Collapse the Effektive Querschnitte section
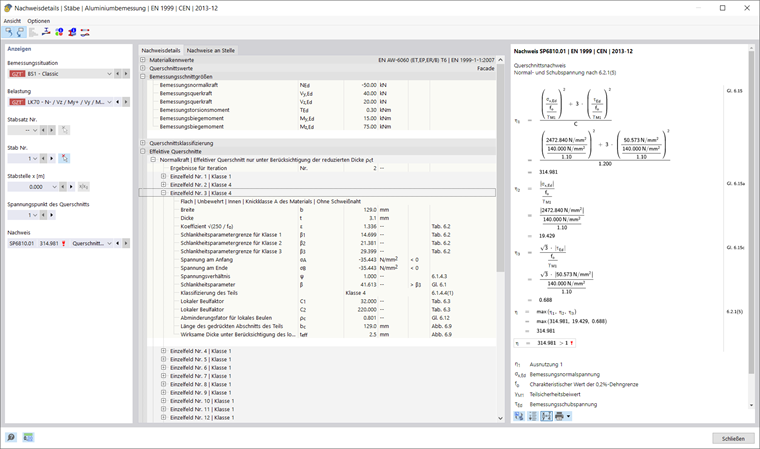 (142, 151)
